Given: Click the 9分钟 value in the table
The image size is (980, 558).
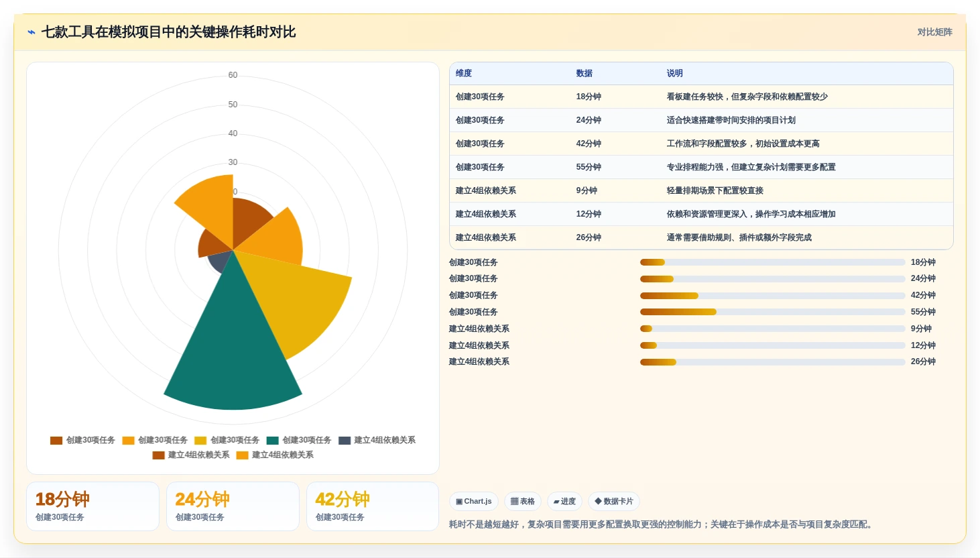Looking at the screenshot, I should click(587, 191).
